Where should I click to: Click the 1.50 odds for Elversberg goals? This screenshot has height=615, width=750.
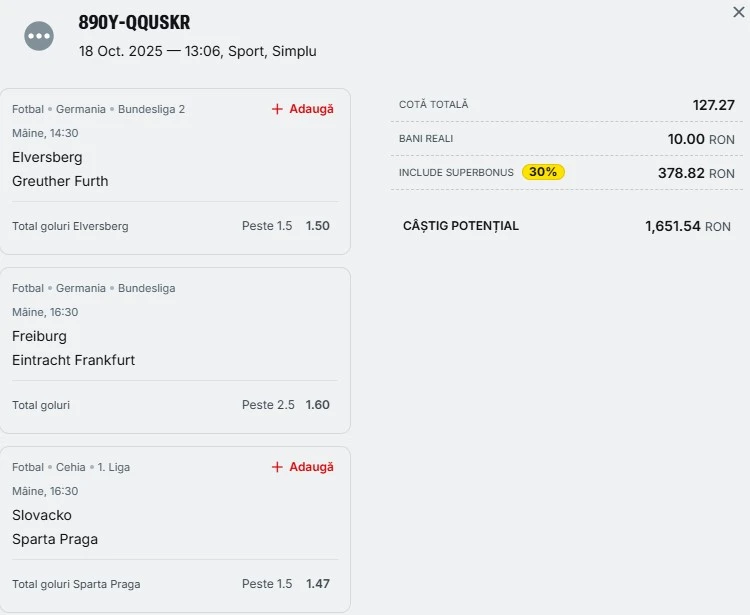tap(318, 226)
